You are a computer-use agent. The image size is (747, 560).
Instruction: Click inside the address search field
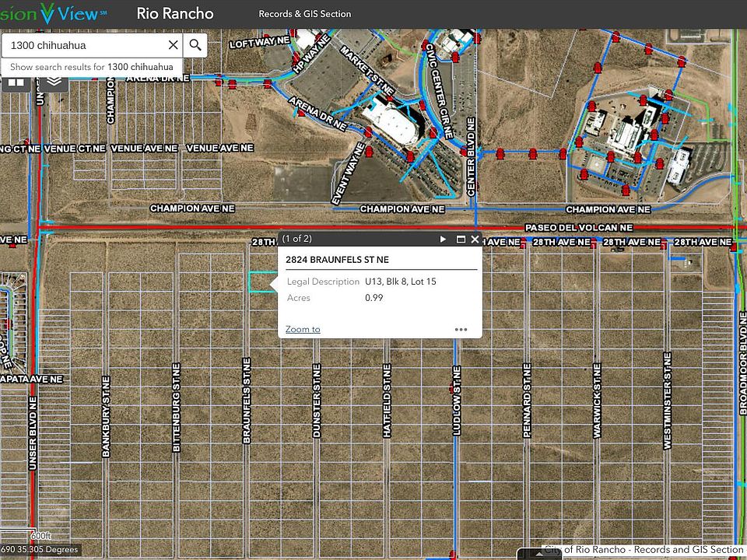(x=84, y=45)
